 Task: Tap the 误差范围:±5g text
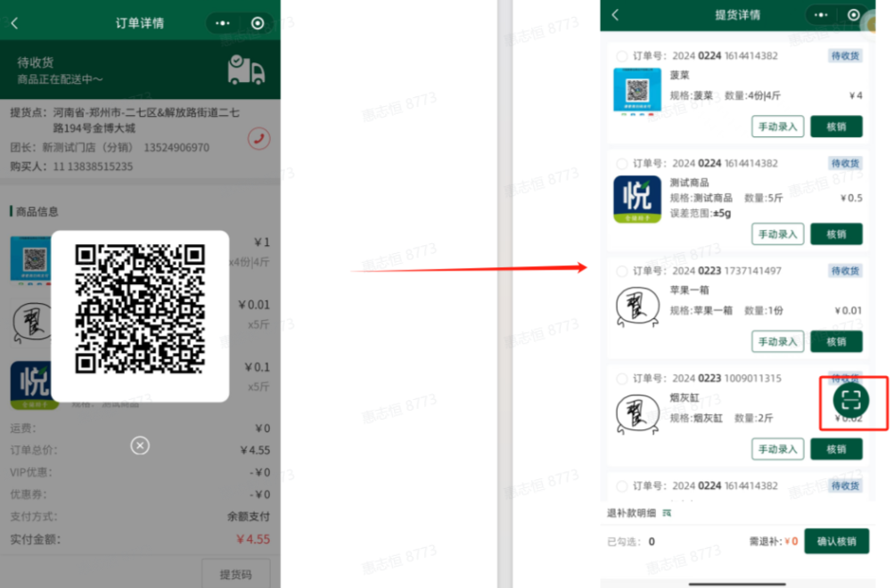(701, 213)
